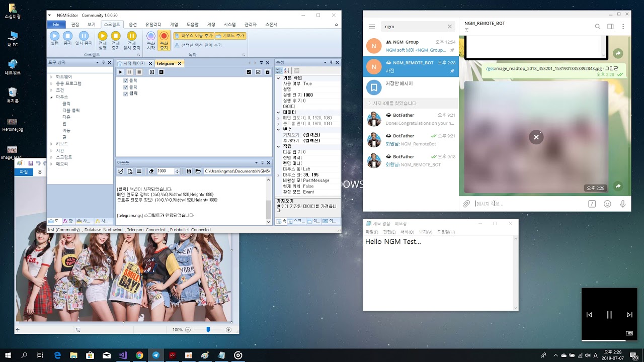The height and width of the screenshot is (362, 644).
Task: Click the outlined uncheck-all icon in script toolbar
Action: click(x=258, y=72)
